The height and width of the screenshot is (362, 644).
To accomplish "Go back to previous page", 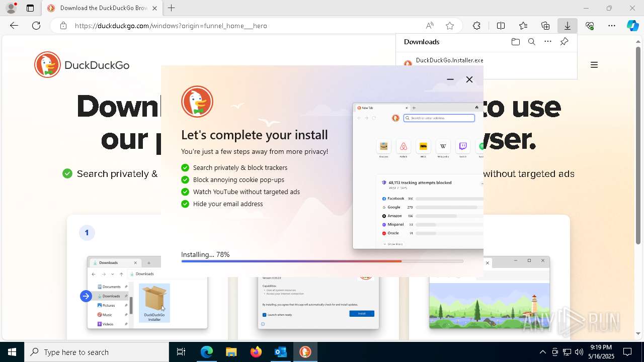I will coord(14,26).
